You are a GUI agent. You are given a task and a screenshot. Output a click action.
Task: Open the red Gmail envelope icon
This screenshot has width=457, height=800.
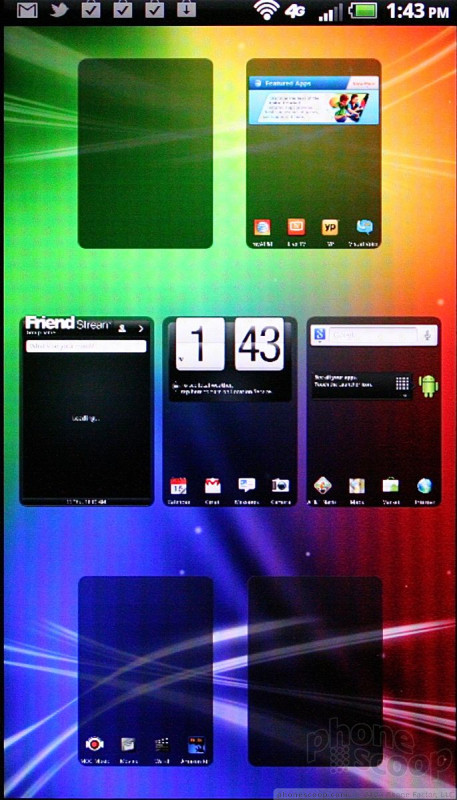tap(213, 485)
